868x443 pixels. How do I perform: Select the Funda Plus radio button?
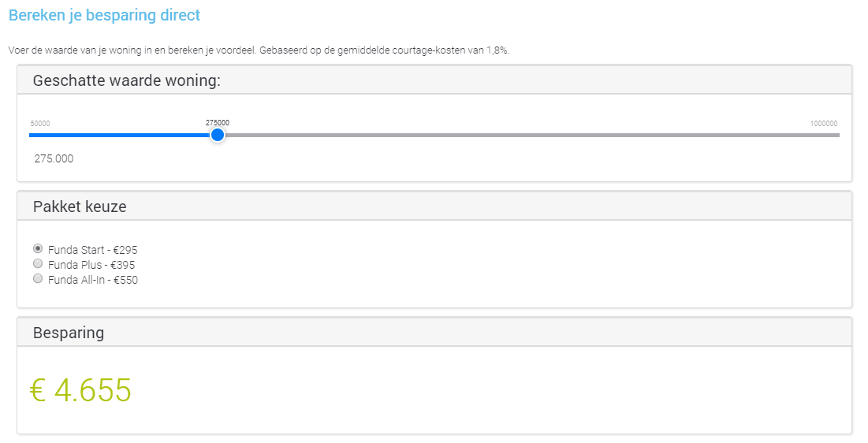pos(38,263)
